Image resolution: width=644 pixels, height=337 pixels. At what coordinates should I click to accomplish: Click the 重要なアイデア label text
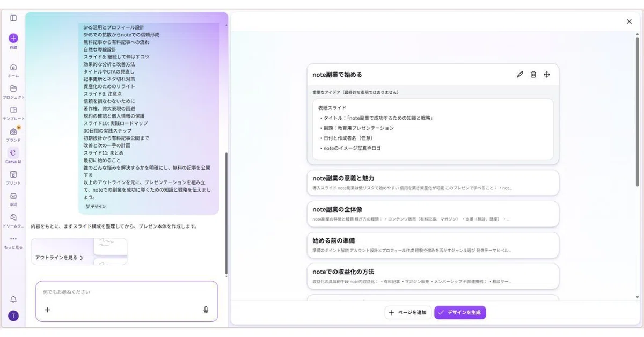tap(355, 92)
